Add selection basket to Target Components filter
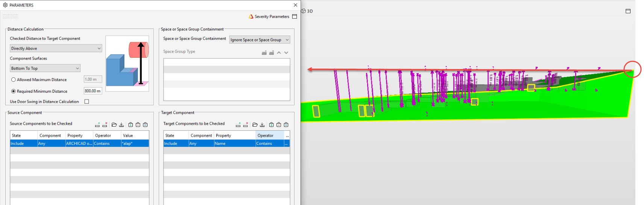Viewport: 644px width, 205px height. [271, 125]
